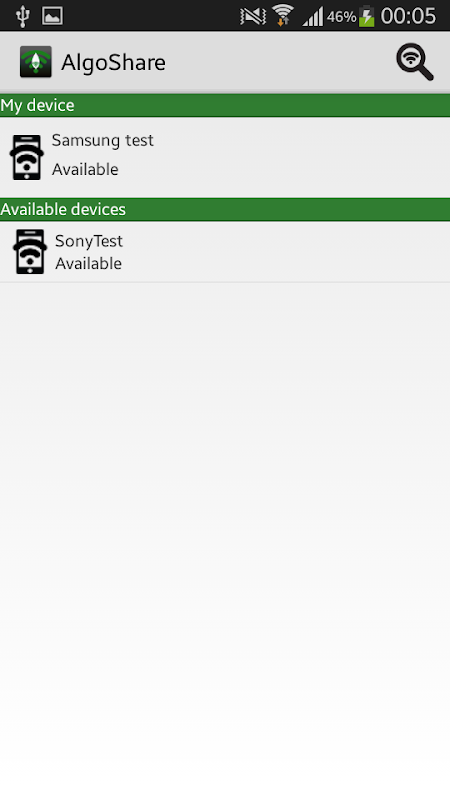This screenshot has height=800, width=450.
Task: Select the Samsung test device phone icon
Action: (27, 157)
